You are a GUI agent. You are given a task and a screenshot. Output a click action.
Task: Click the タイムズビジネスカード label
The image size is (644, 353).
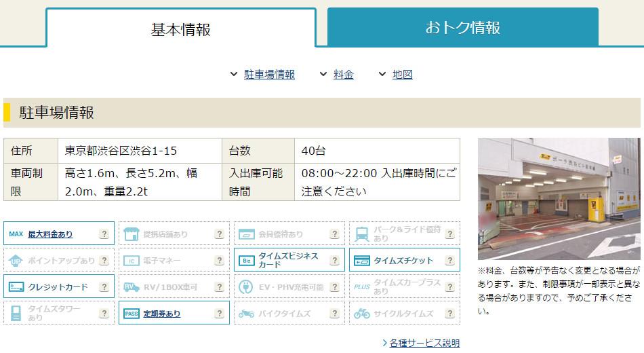[x=288, y=260]
